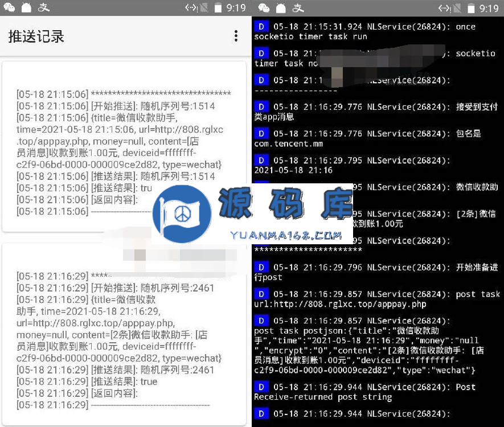Select the D badge of the 'post task postjson' entry

click(x=261, y=321)
